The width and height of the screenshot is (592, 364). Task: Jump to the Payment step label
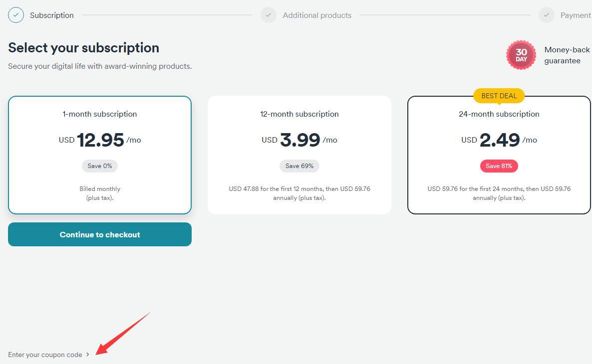click(x=575, y=15)
